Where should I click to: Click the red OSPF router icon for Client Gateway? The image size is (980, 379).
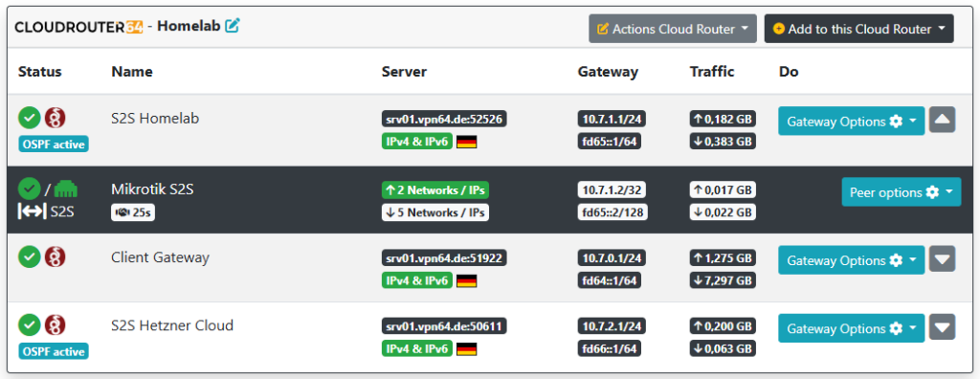[55, 256]
